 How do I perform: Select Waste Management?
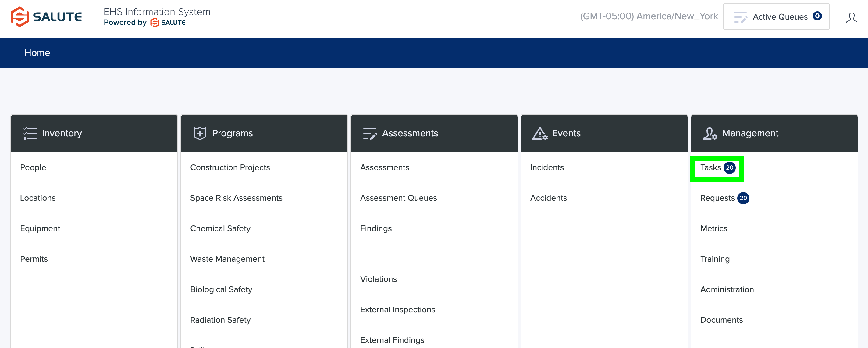[227, 259]
